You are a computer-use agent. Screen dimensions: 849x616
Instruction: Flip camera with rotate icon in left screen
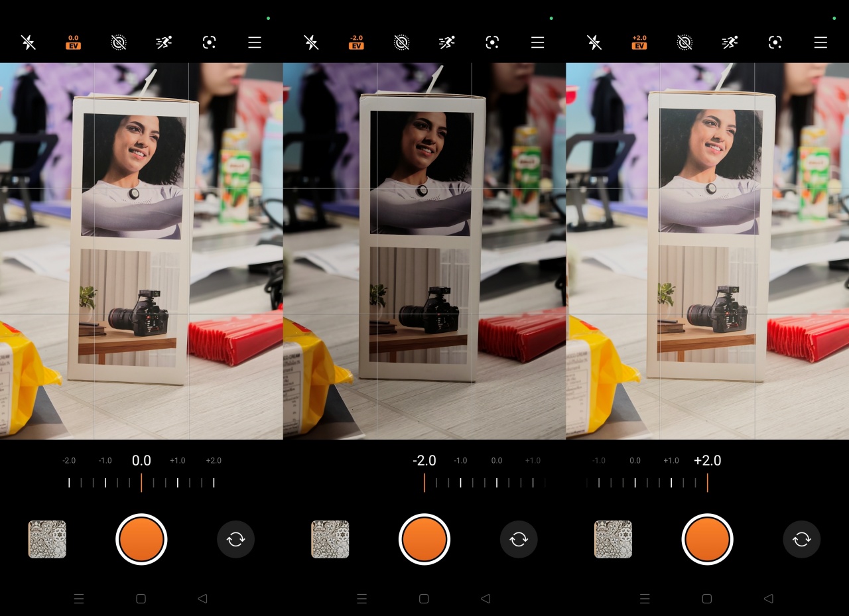[x=235, y=539]
